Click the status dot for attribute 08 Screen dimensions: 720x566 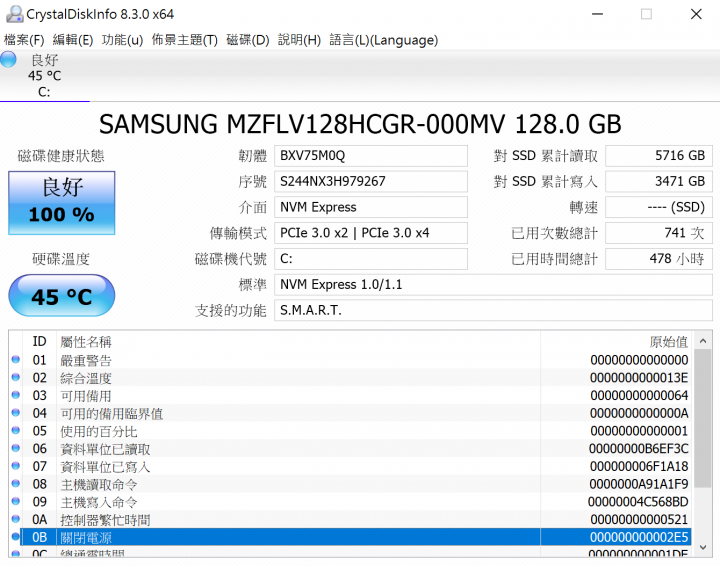click(x=16, y=483)
